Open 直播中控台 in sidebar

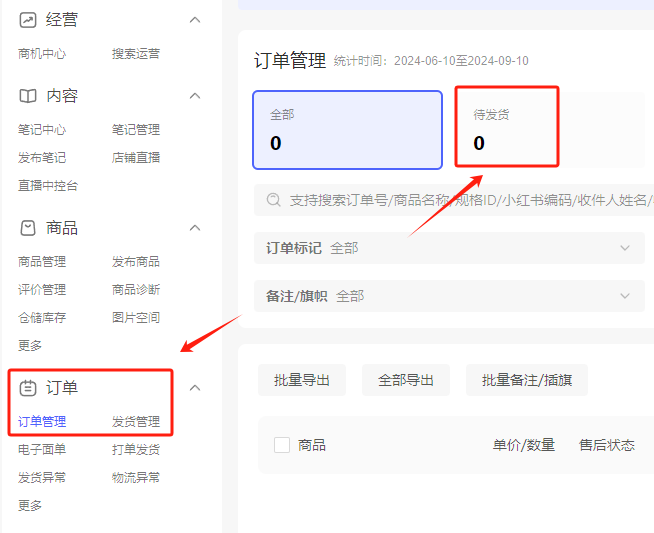pos(48,186)
